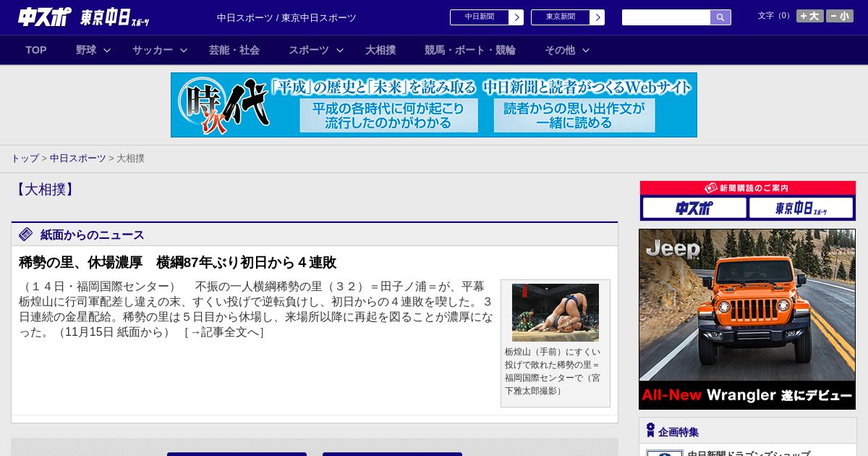Expand the スポーツ dropdown chevron
Viewport: 868px width, 456px height.
pos(340,50)
